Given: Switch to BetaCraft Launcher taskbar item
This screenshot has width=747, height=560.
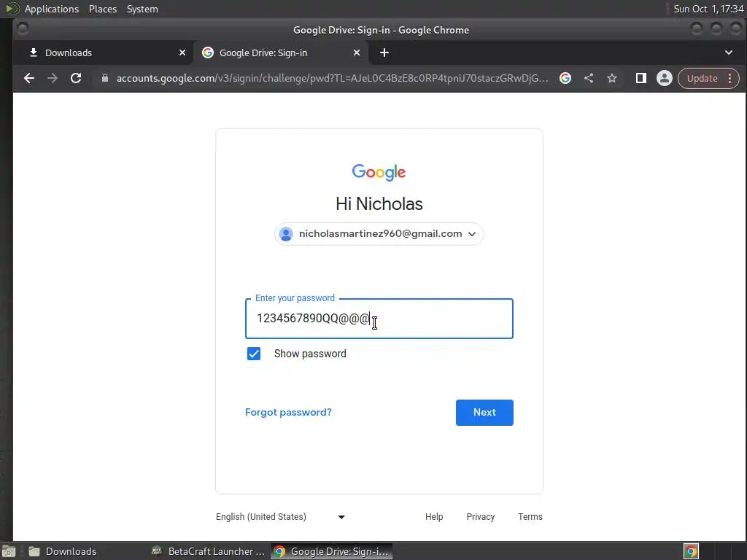Looking at the screenshot, I should [208, 551].
